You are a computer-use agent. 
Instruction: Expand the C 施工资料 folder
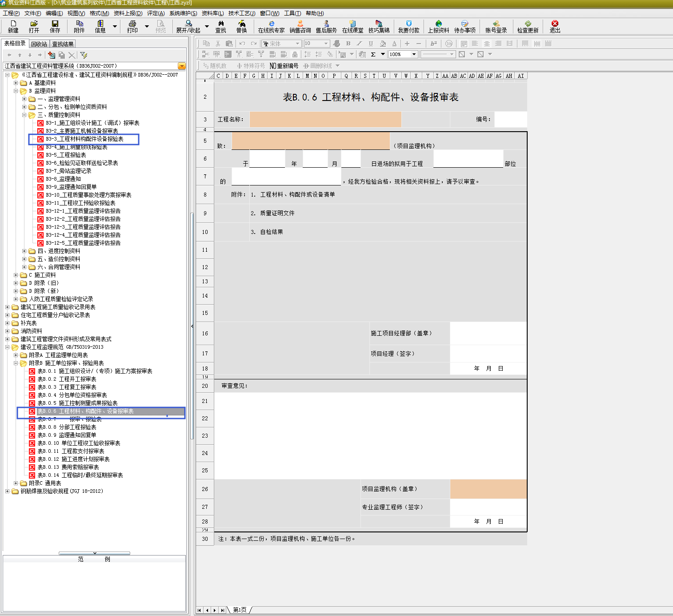pyautogui.click(x=16, y=275)
